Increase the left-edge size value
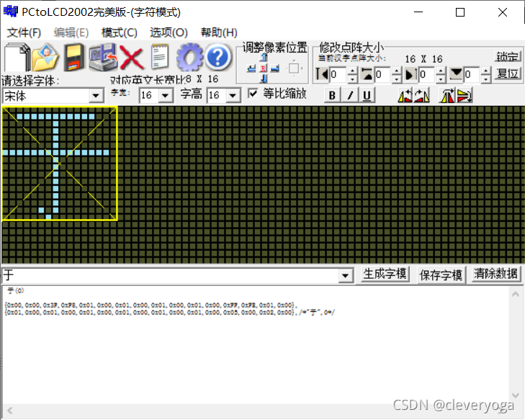525x420 pixels. (x=352, y=71)
